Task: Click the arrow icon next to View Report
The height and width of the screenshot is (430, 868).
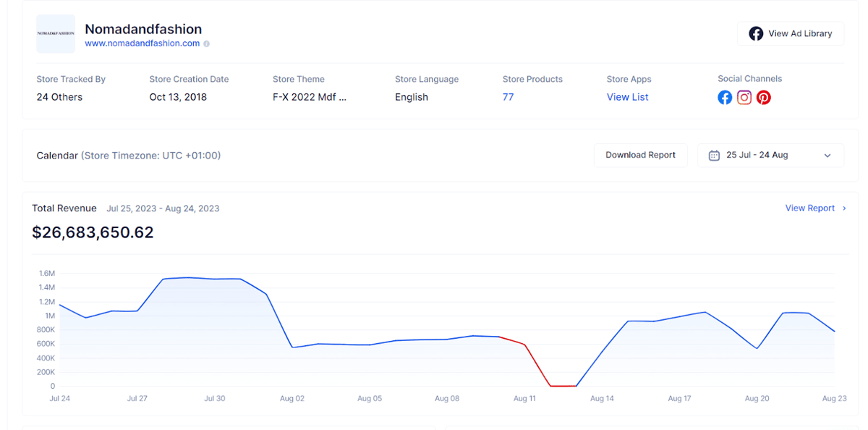Action: (844, 208)
